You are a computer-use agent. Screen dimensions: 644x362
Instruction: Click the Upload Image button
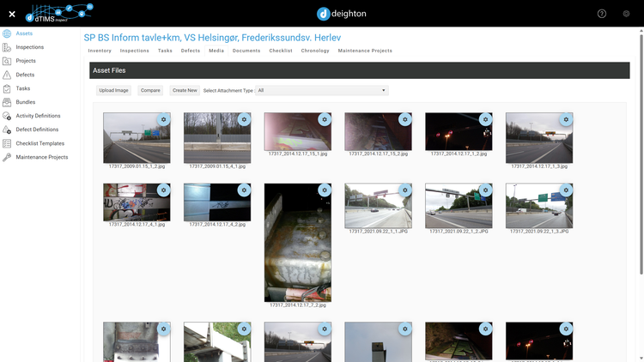tap(113, 90)
